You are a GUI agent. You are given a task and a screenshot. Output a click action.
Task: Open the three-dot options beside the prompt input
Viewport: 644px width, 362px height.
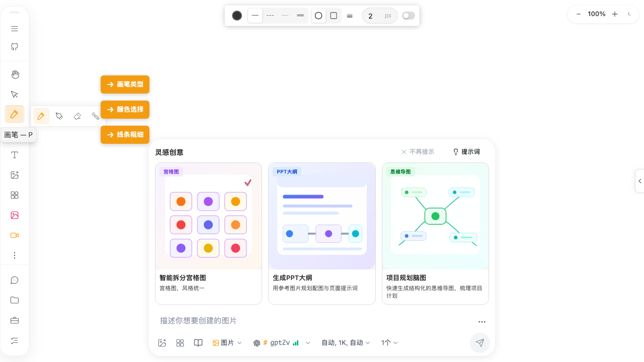(x=482, y=322)
